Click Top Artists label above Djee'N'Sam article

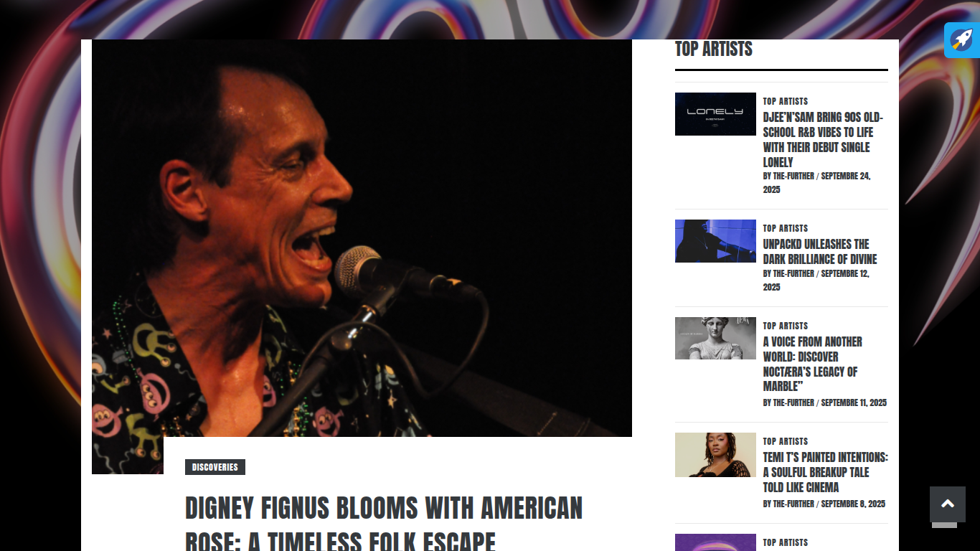786,101
